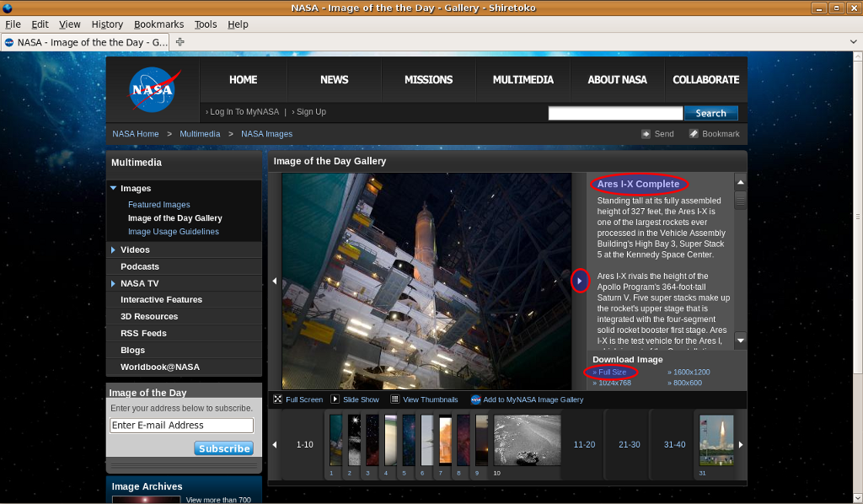Open the COLLABORATE navigation tab

click(706, 80)
